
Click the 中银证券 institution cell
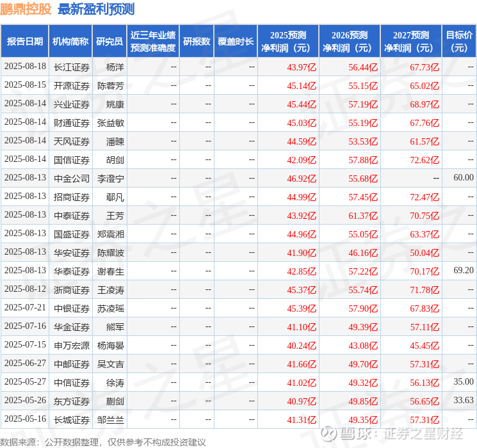pyautogui.click(x=72, y=308)
